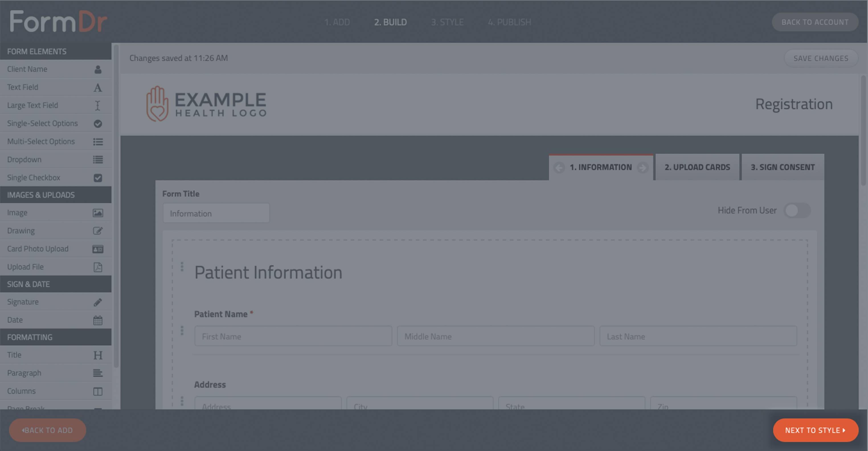The width and height of the screenshot is (868, 451).
Task: Click the IMAGES & UPLOADS section header
Action: click(56, 195)
